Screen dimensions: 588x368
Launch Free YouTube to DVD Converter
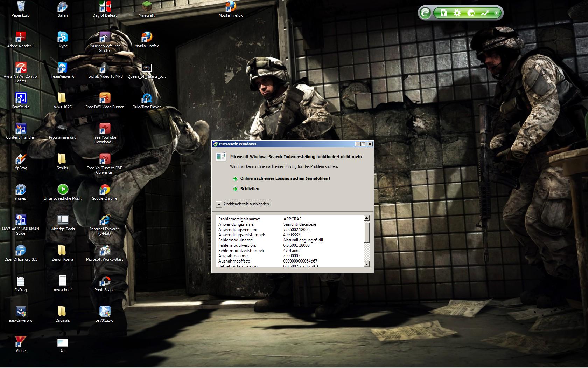105,159
